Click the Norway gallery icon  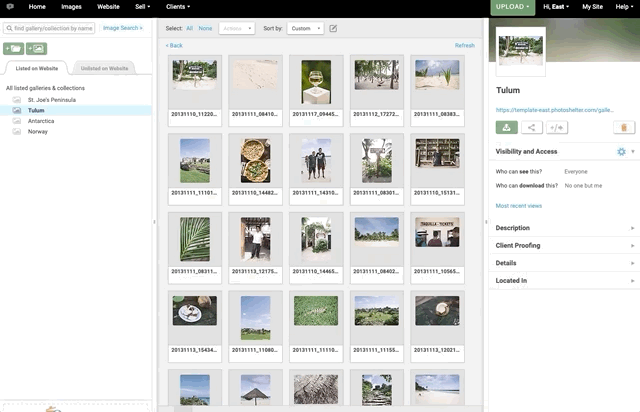point(17,131)
